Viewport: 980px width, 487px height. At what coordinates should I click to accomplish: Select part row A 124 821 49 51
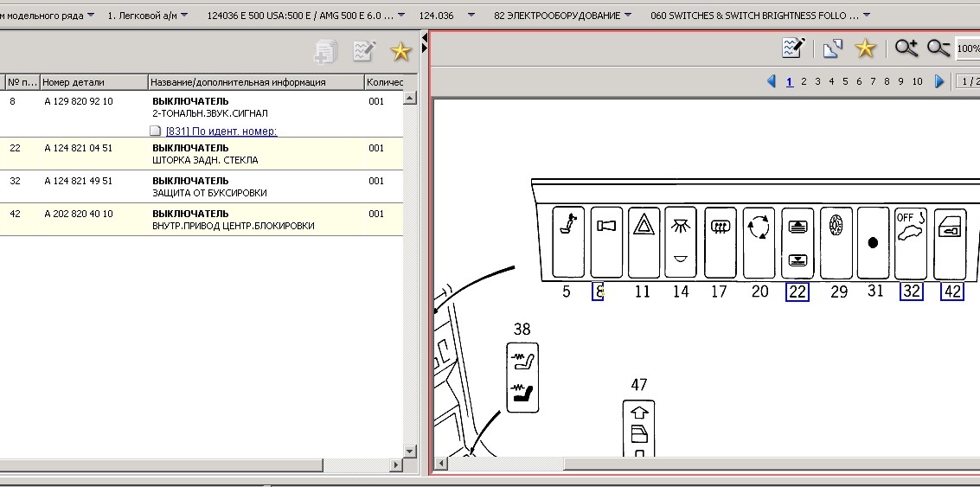(x=202, y=186)
